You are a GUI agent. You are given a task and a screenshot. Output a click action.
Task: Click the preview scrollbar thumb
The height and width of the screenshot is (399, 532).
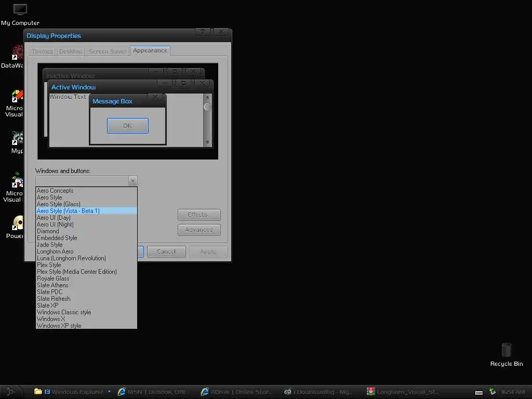(x=207, y=107)
